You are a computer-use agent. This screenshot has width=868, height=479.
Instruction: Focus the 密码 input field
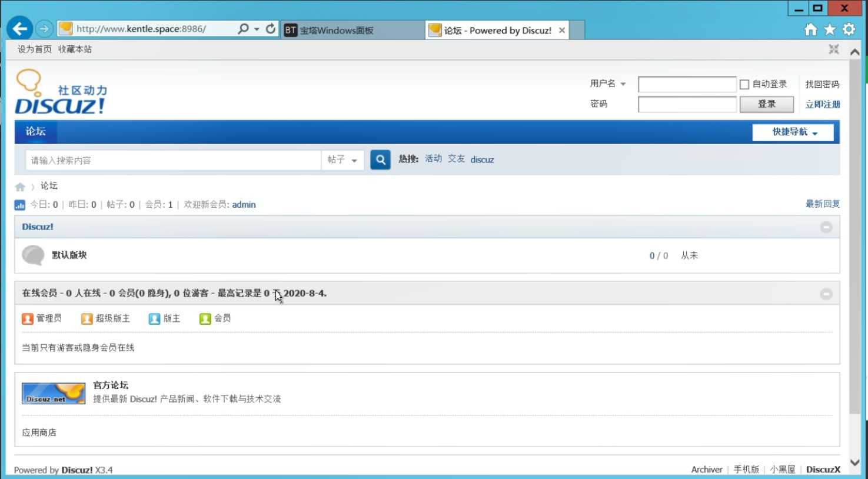[687, 104]
